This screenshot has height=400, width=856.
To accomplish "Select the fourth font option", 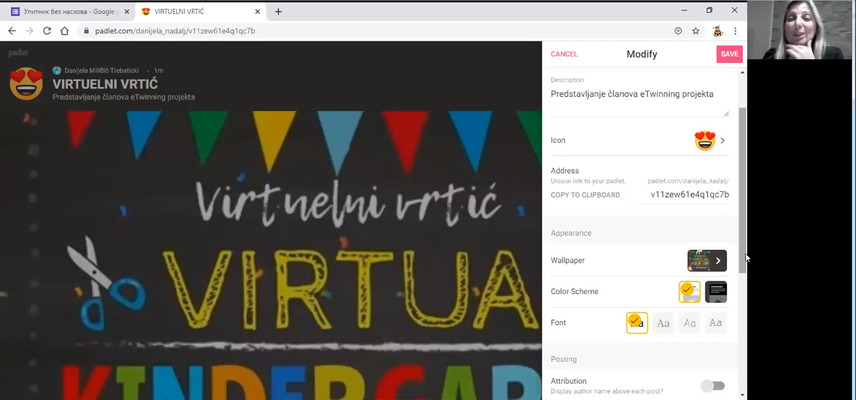I will coord(716,323).
